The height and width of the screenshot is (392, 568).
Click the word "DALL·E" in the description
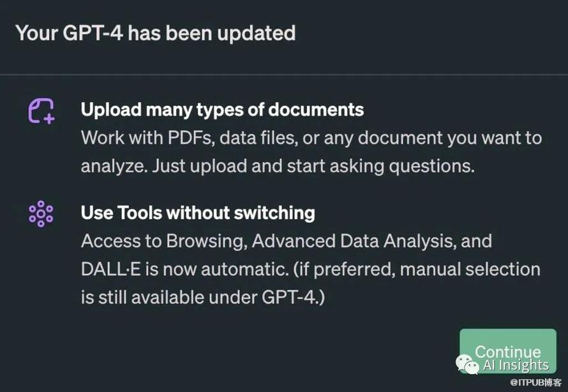111,269
